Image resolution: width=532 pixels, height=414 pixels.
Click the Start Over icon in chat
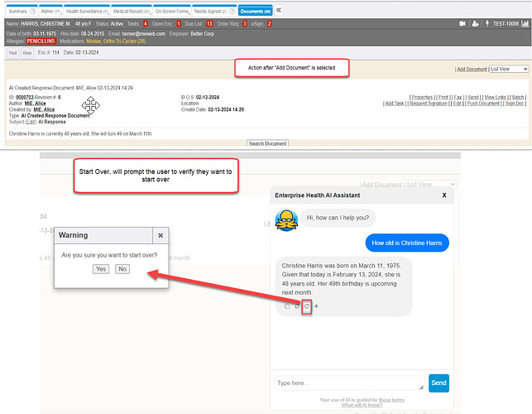[307, 306]
